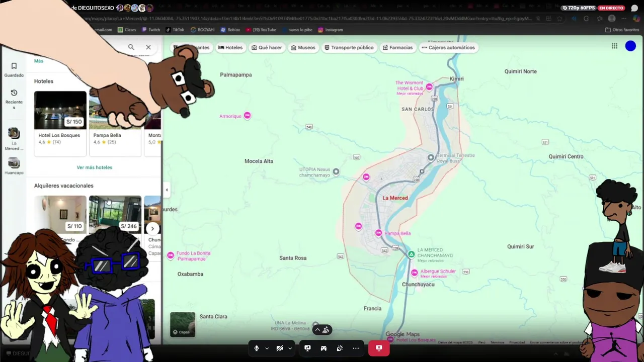Open the Instagram bookmark
The image size is (644, 362).
[330, 30]
